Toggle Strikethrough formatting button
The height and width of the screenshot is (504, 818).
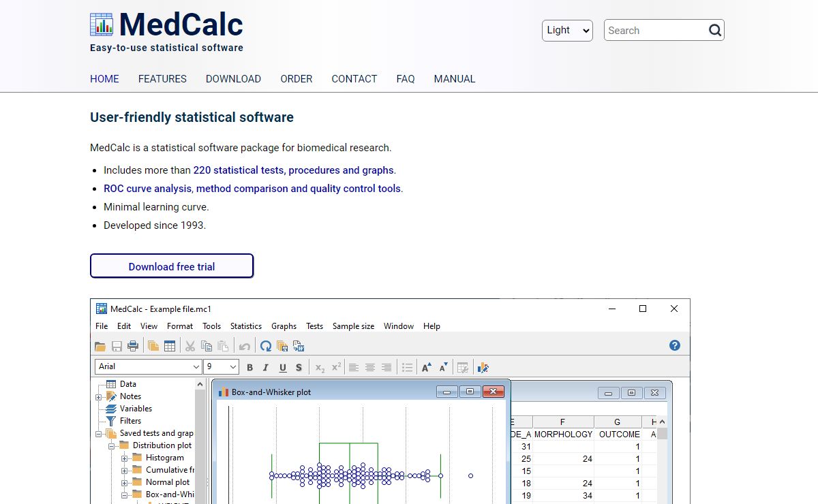click(299, 368)
